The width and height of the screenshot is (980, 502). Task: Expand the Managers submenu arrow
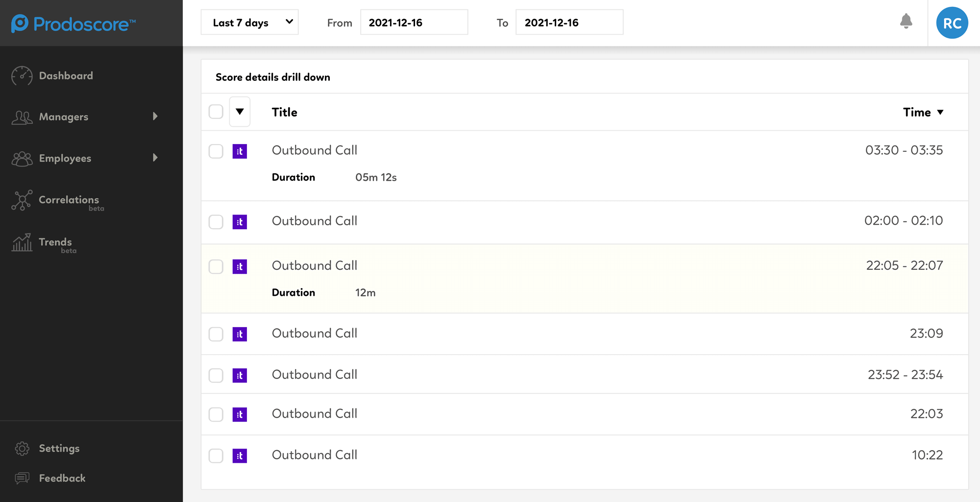tap(155, 117)
